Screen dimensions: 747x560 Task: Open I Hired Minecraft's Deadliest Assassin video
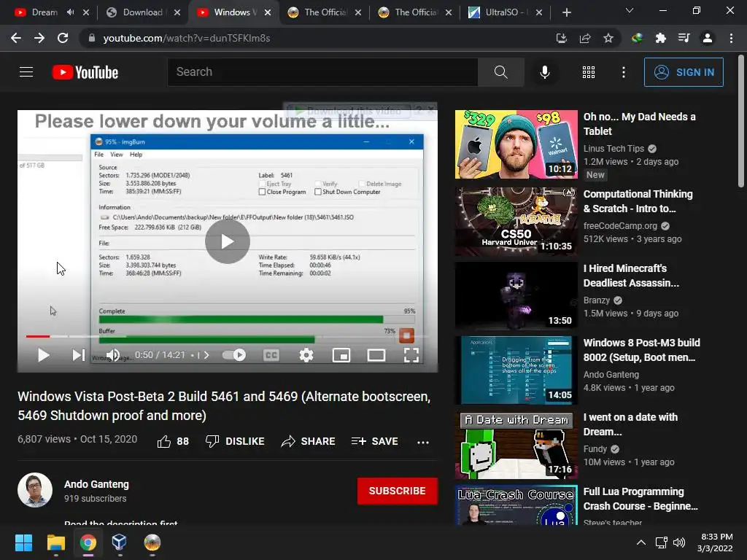(631, 275)
